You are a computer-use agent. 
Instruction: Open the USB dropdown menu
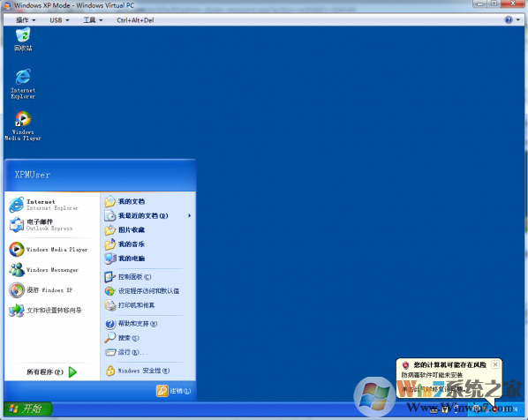coord(59,20)
